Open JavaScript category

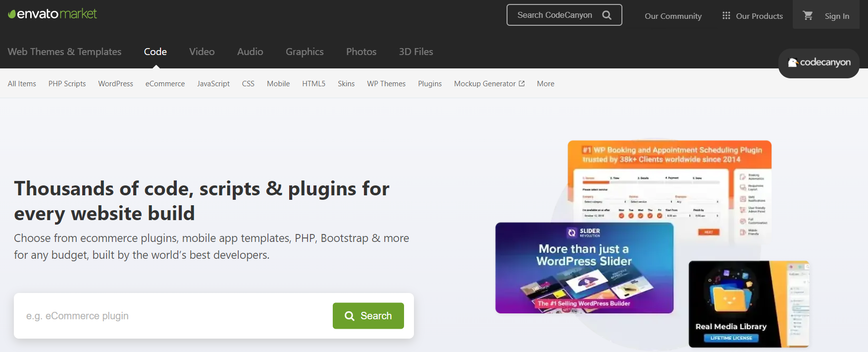click(213, 83)
